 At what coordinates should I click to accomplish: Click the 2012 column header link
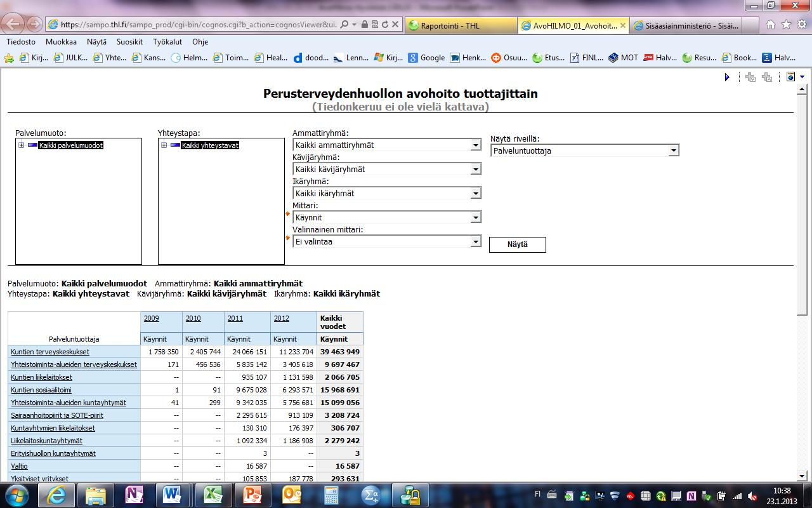pyautogui.click(x=282, y=318)
